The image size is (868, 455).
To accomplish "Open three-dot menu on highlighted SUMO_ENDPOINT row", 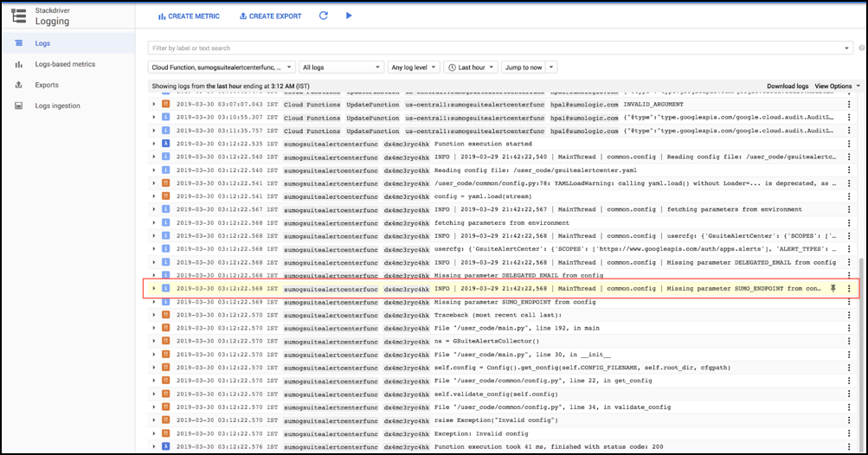I will (849, 289).
